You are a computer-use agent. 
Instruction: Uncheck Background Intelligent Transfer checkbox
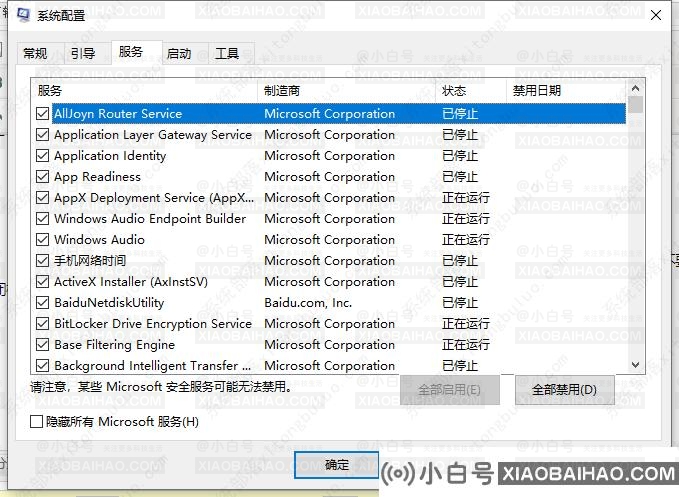point(42,366)
